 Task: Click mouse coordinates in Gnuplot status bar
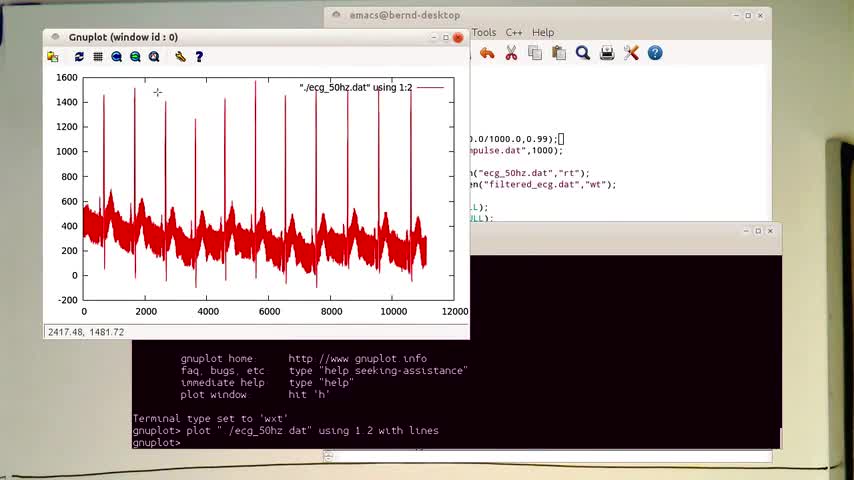(86, 332)
